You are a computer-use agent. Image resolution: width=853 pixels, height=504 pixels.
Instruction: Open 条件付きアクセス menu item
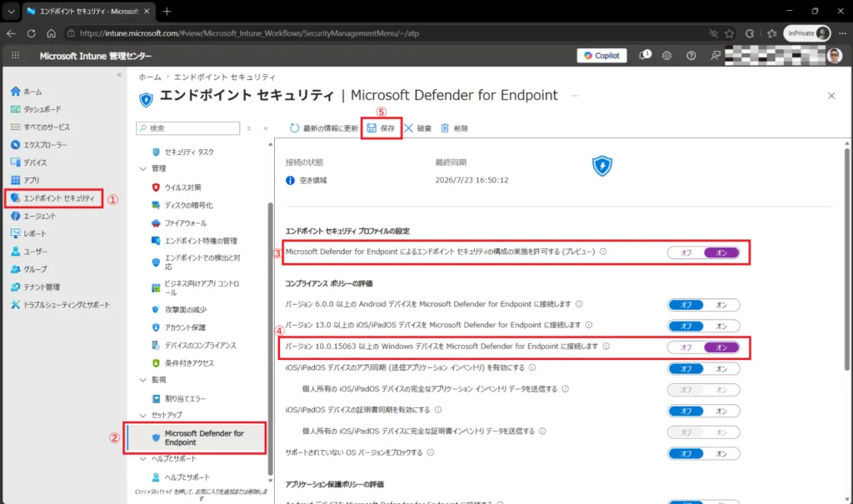[182, 363]
